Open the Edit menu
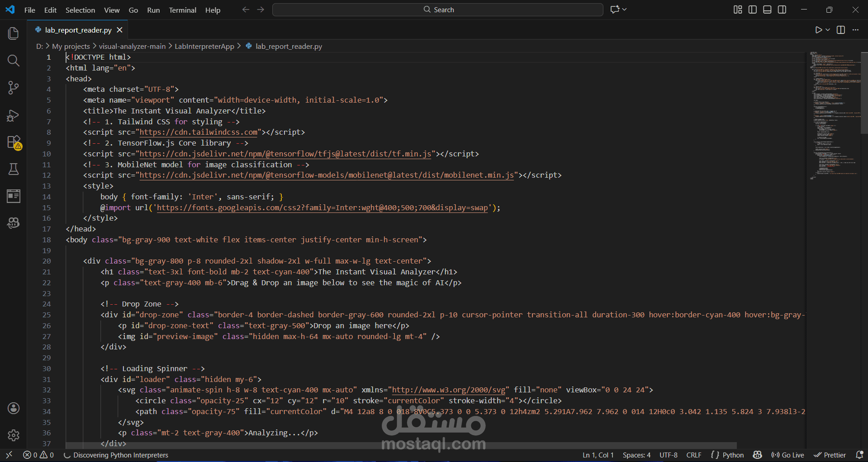 coord(50,10)
